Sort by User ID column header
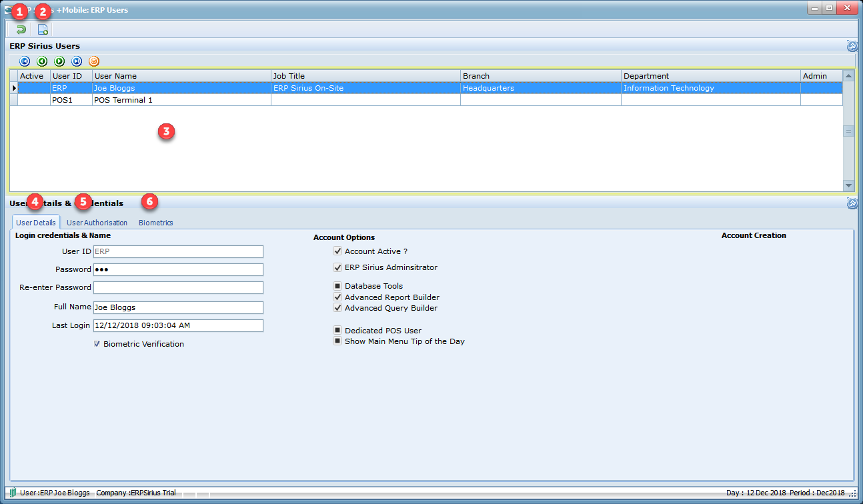This screenshot has width=863, height=504. 71,76
